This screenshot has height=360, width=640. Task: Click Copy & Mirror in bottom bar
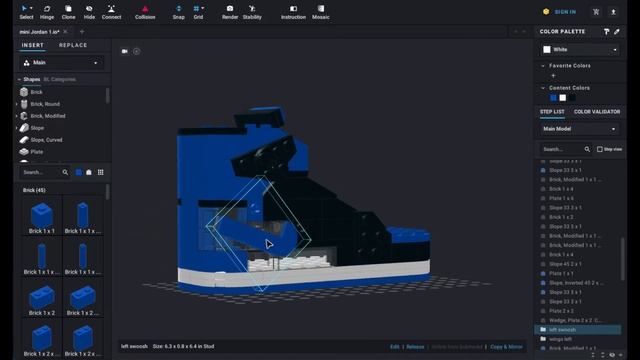[x=507, y=347]
